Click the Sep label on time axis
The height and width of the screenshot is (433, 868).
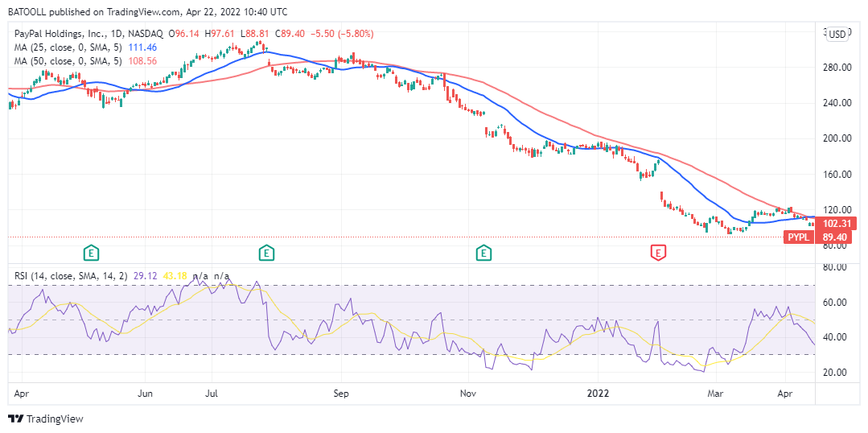(342, 394)
